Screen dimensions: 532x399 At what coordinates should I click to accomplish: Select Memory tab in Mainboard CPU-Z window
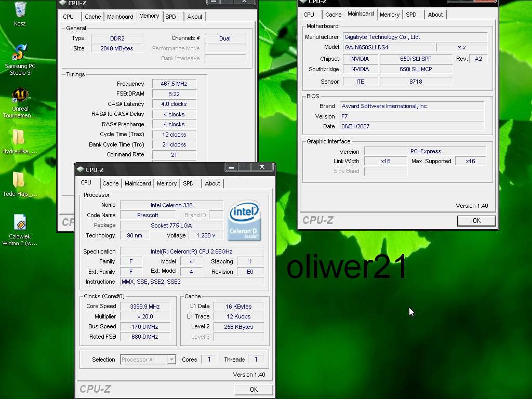pyautogui.click(x=390, y=15)
